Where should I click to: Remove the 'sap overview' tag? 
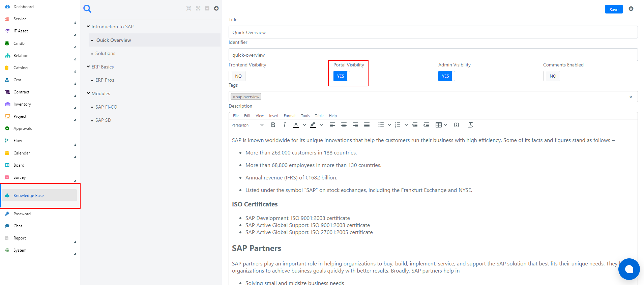coord(234,97)
